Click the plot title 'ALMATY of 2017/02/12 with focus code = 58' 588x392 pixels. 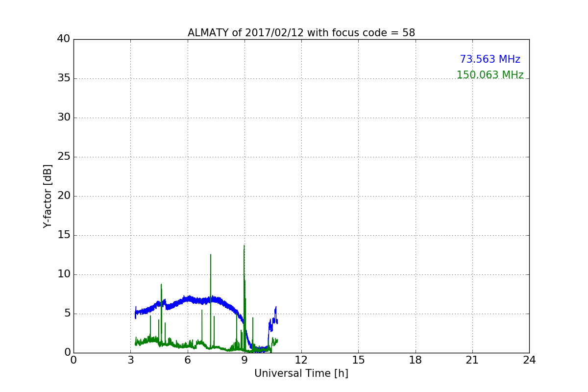(301, 33)
